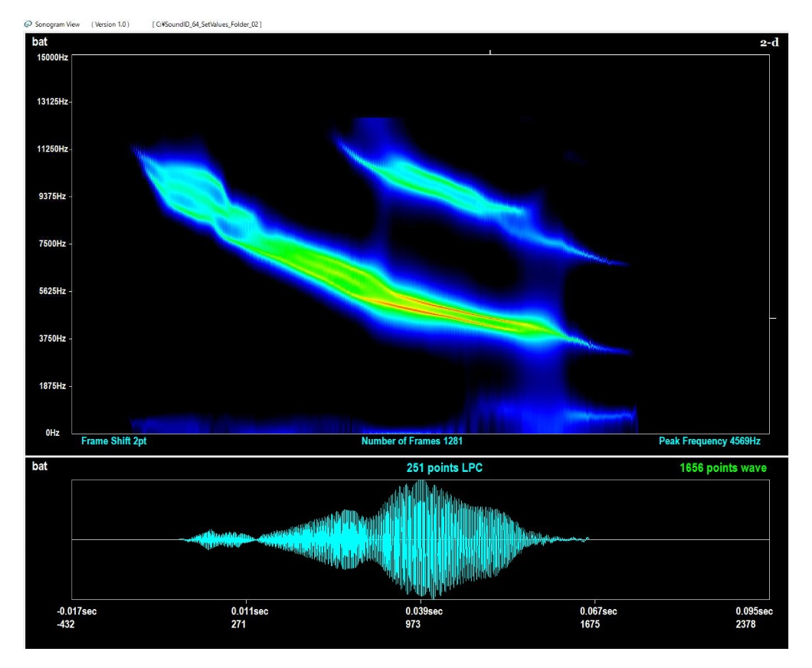
Task: Select the Peak Frequency 4569Hz readout
Action: click(x=709, y=441)
